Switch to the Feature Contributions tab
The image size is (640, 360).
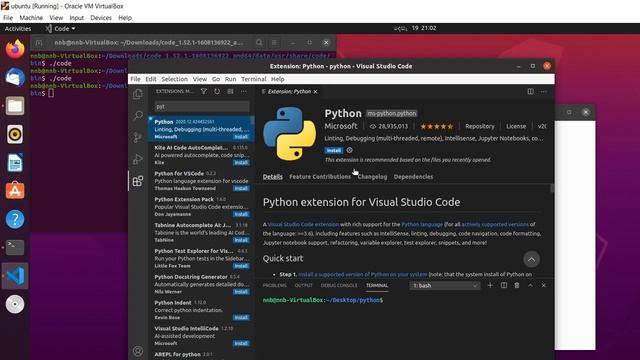point(320,177)
